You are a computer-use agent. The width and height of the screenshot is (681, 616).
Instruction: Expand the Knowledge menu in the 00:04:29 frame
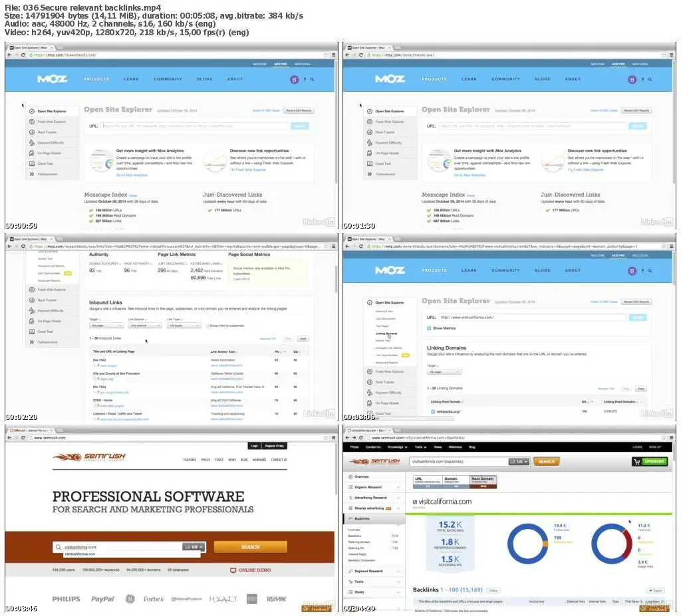[x=398, y=447]
